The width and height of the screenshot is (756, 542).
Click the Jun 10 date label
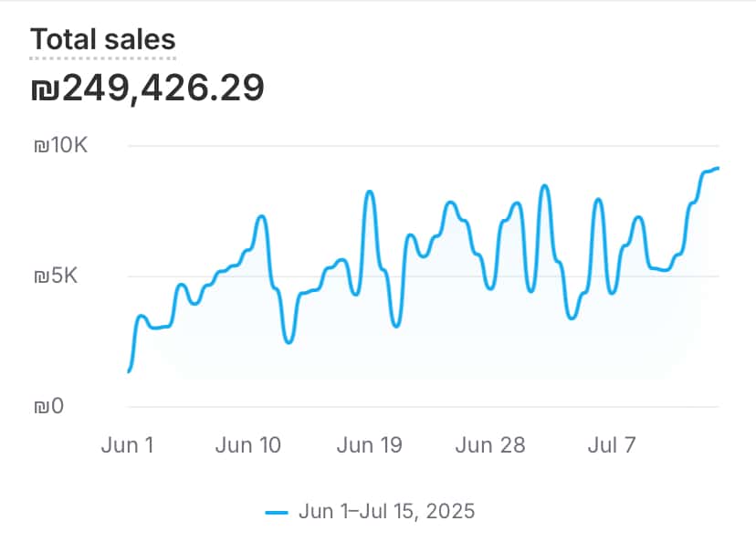point(248,445)
